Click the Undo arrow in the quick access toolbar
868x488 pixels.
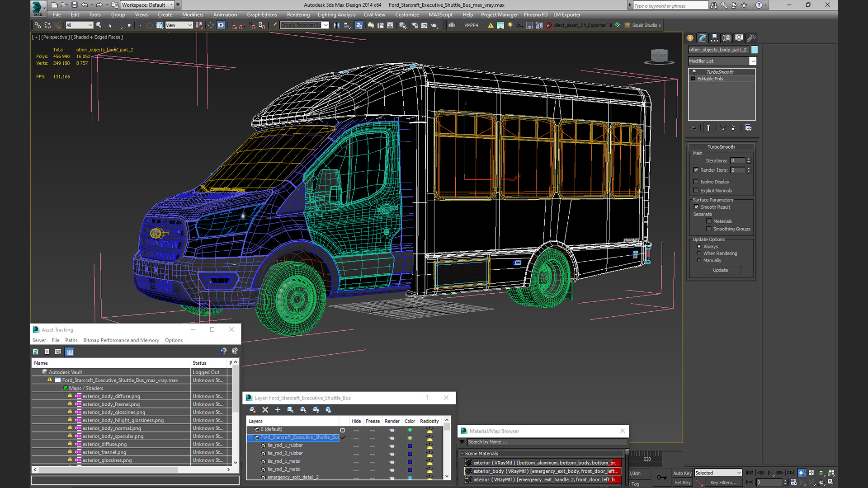pyautogui.click(x=85, y=5)
